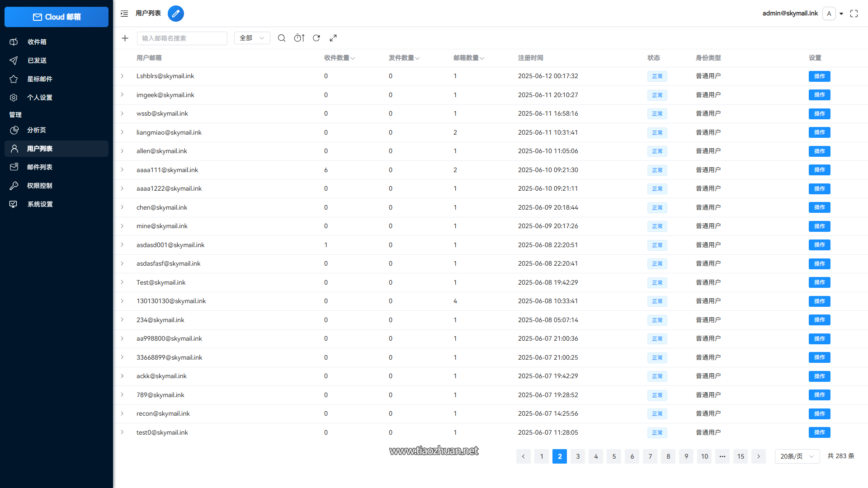Click the blue pencil edit icon

176,14
